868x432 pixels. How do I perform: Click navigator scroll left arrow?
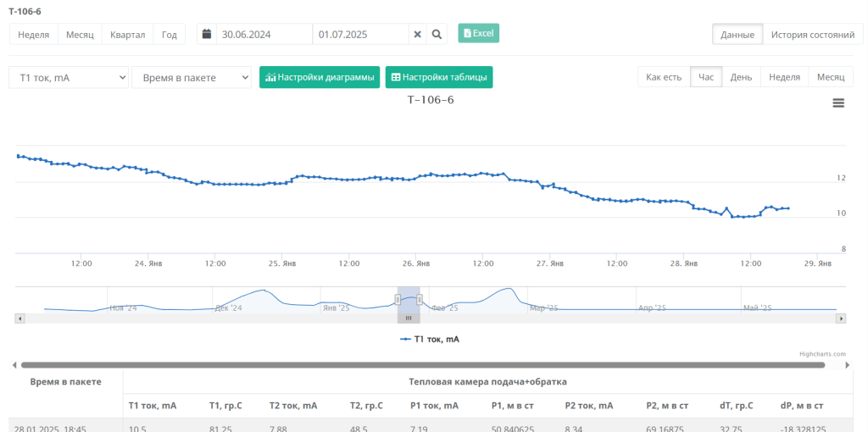click(20, 318)
